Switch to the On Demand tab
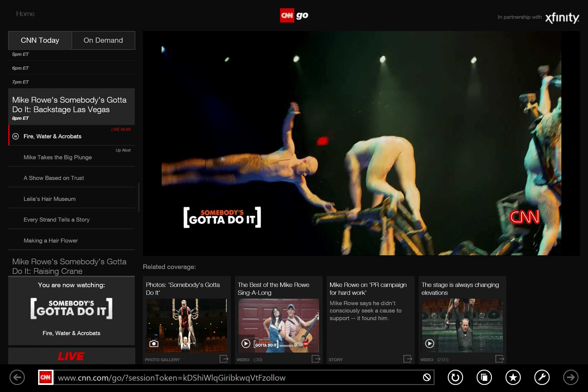The height and width of the screenshot is (392, 588). pyautogui.click(x=103, y=40)
